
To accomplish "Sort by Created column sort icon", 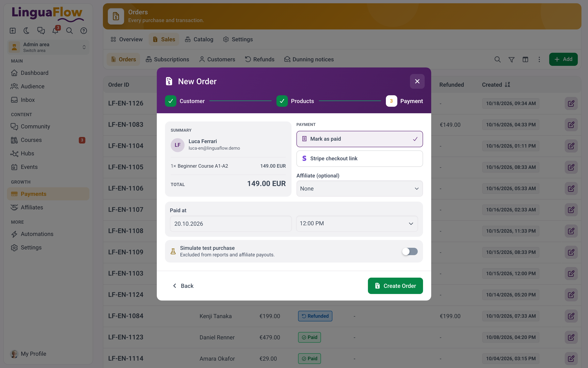I will point(507,85).
